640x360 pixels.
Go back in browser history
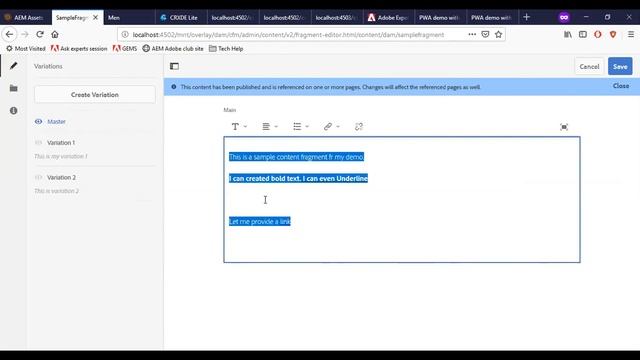pyautogui.click(x=9, y=34)
